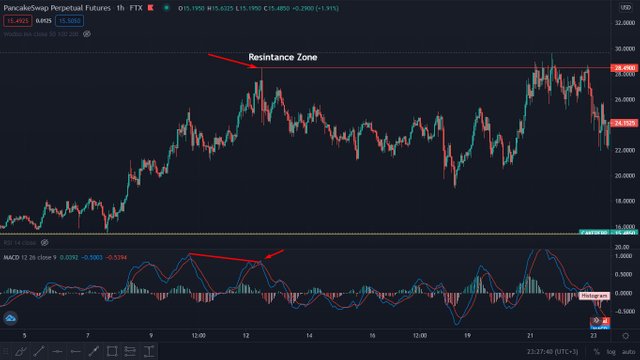Screen dimensions: 640x360
Task: Click the MACD 1.0000 scale label
Action: 623,256
